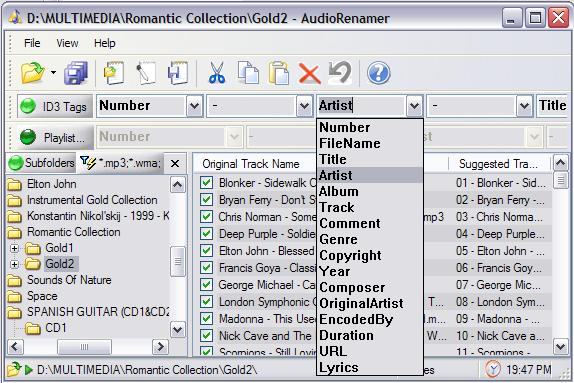
Task: Open folder toolbar icon
Action: 32,73
